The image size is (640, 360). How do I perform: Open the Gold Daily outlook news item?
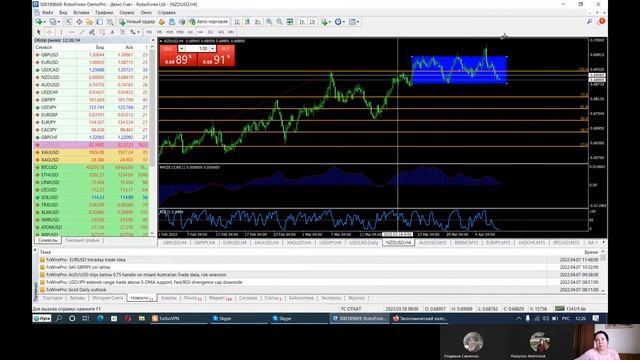coord(76,290)
